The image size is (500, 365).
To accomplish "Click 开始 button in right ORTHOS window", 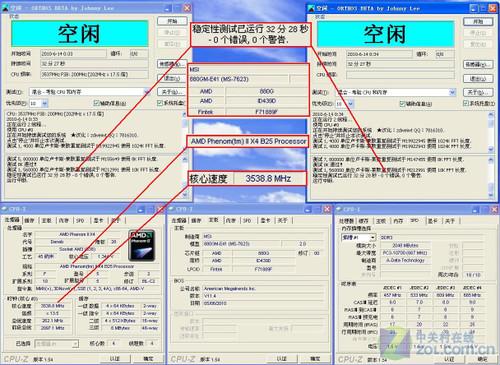I will tap(478, 22).
